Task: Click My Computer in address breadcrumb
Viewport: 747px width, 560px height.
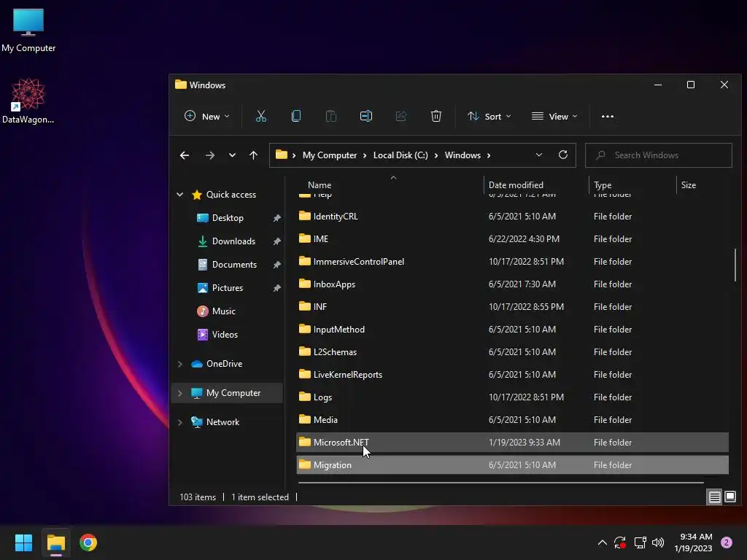Action: [330, 155]
